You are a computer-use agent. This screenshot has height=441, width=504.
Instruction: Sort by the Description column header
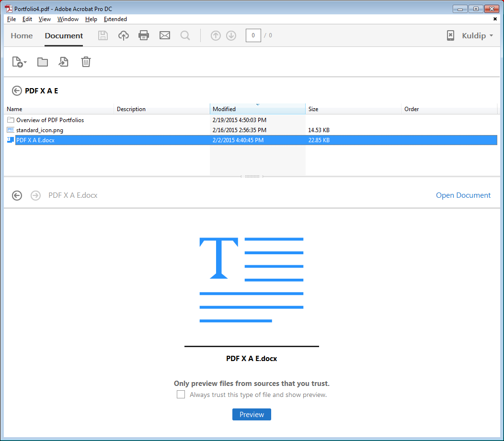point(162,109)
